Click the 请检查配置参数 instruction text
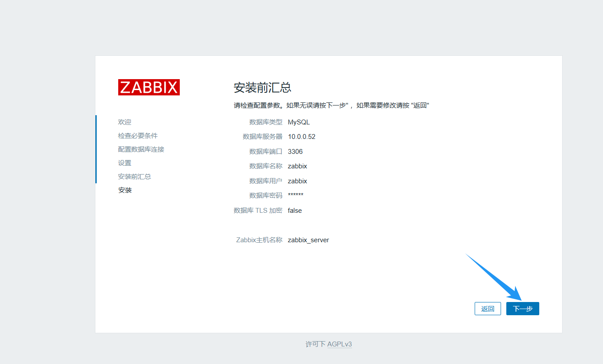603x364 pixels. (x=331, y=106)
